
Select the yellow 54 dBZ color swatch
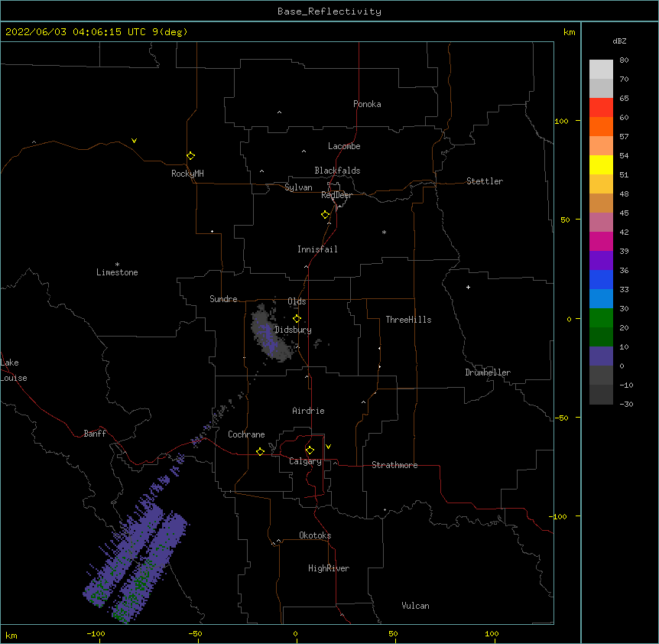pos(601,164)
